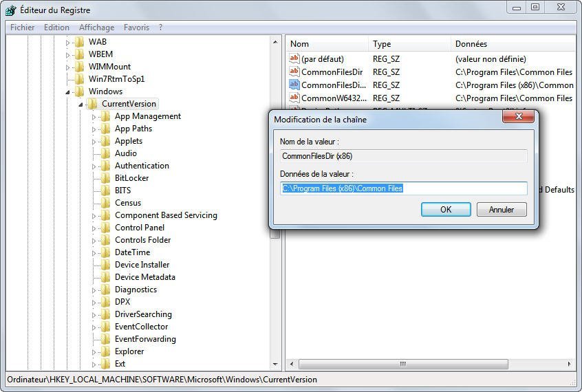This screenshot has width=582, height=392.
Task: Select the EventForwarding tree item
Action: point(145,339)
